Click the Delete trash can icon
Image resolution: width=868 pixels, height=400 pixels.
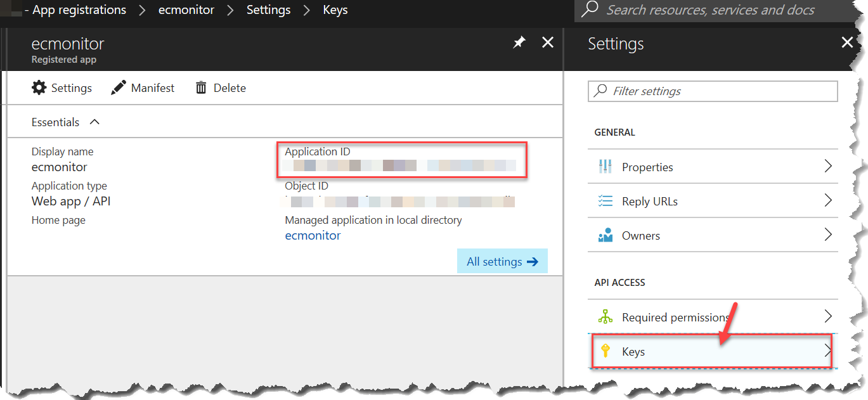tap(201, 88)
